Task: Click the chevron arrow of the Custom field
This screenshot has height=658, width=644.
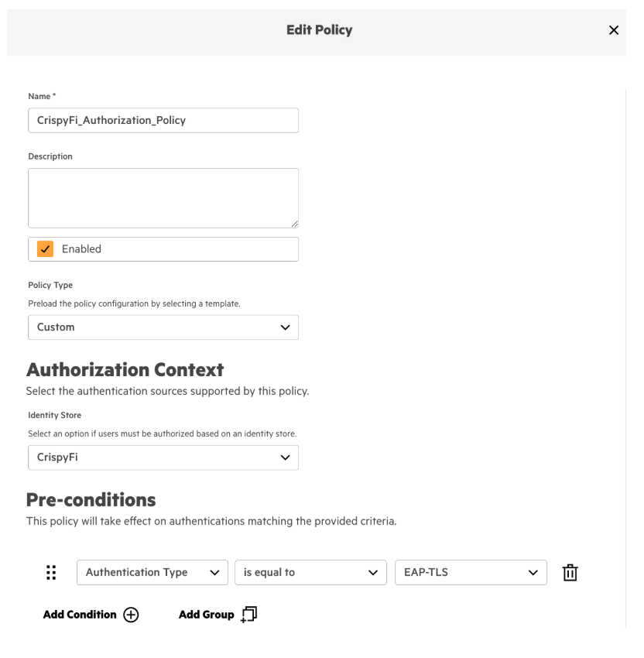Action: (x=284, y=327)
